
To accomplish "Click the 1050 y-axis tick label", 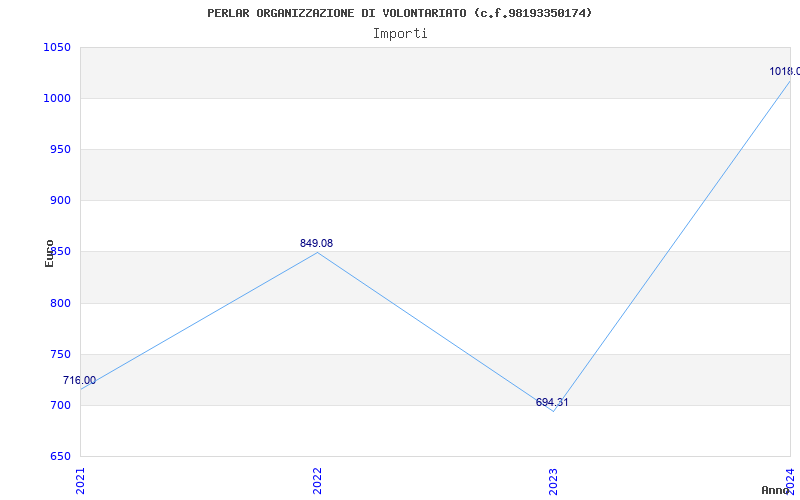I will (57, 47).
